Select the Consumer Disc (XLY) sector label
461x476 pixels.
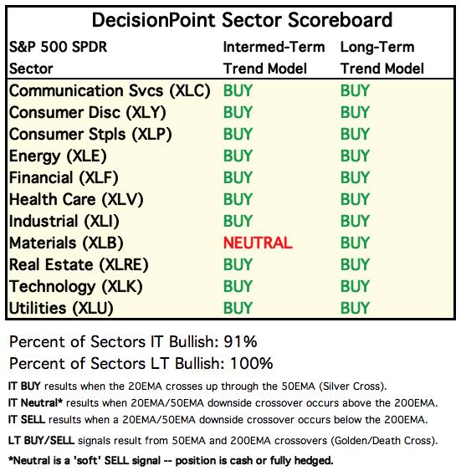(88, 113)
